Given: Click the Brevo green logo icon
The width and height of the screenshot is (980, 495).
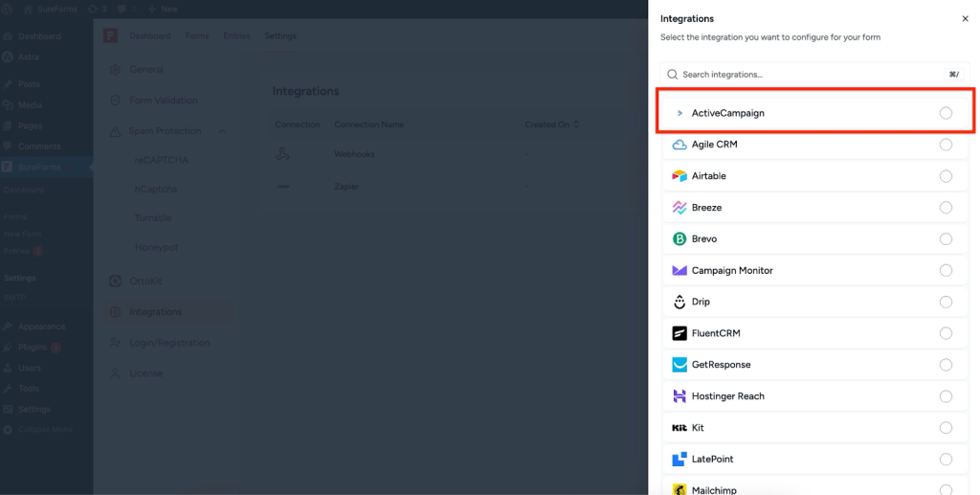Looking at the screenshot, I should [679, 238].
